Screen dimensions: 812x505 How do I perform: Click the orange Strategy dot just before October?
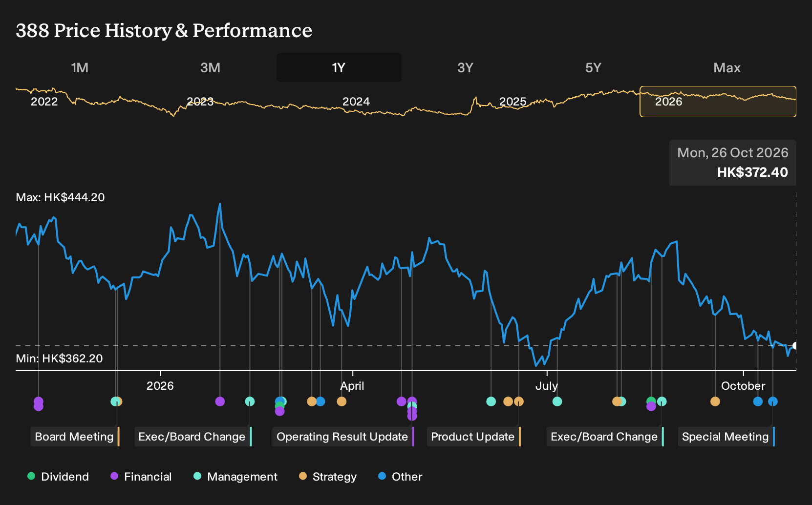(715, 401)
